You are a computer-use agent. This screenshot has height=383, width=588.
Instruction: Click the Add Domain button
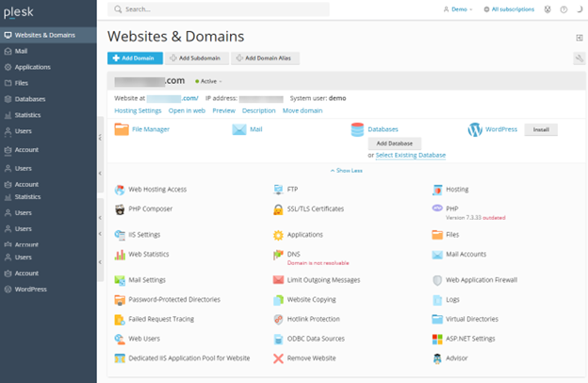(x=135, y=58)
